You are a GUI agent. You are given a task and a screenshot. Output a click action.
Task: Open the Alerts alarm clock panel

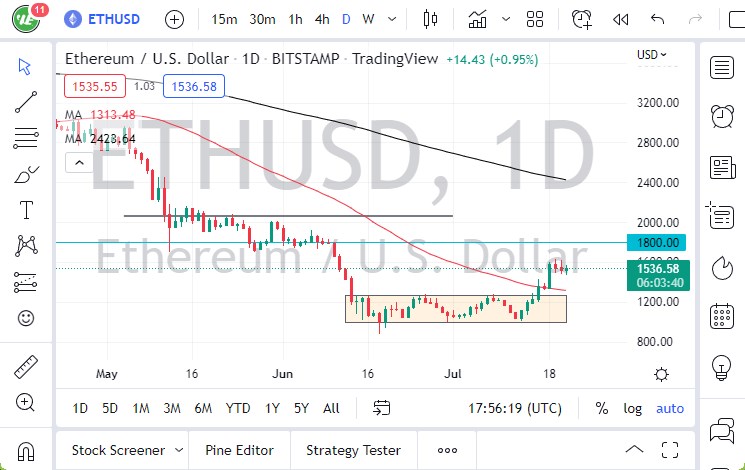coord(722,116)
